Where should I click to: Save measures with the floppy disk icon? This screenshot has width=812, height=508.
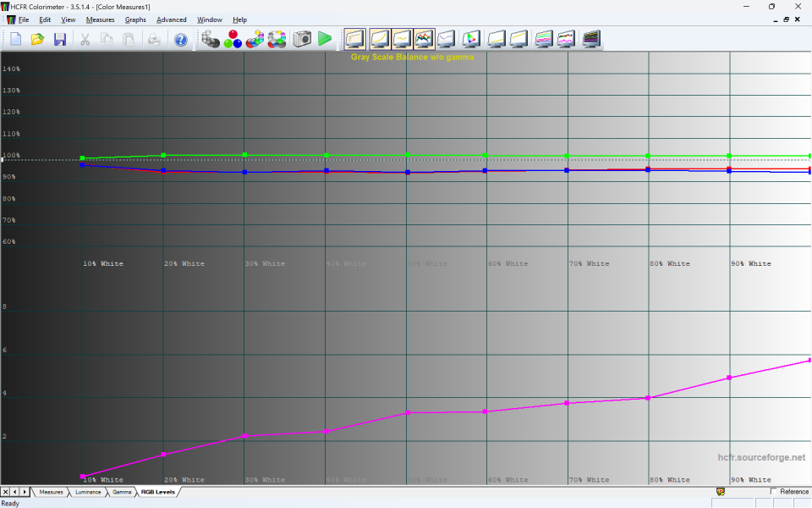tap(60, 39)
